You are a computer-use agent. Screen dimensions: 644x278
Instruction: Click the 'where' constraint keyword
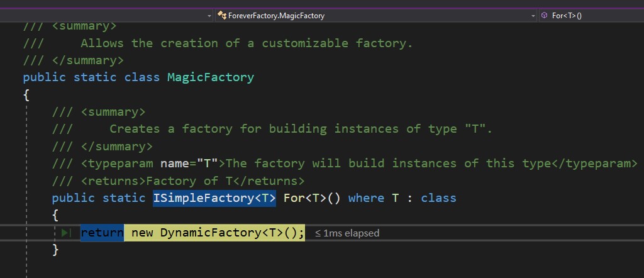367,198
